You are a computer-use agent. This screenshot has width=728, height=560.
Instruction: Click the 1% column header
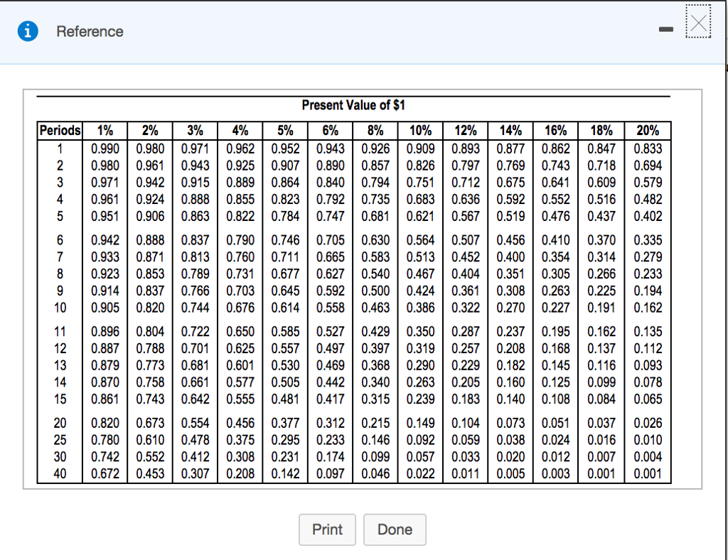click(x=105, y=130)
